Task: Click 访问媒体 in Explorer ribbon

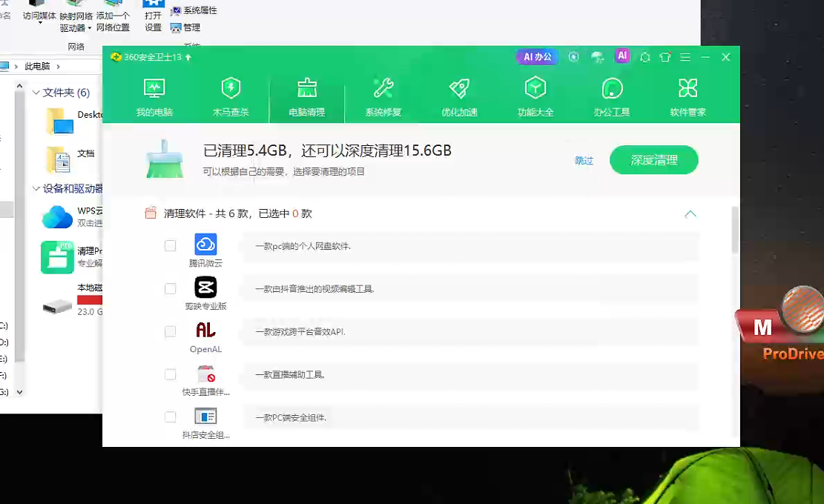Action: [39, 15]
